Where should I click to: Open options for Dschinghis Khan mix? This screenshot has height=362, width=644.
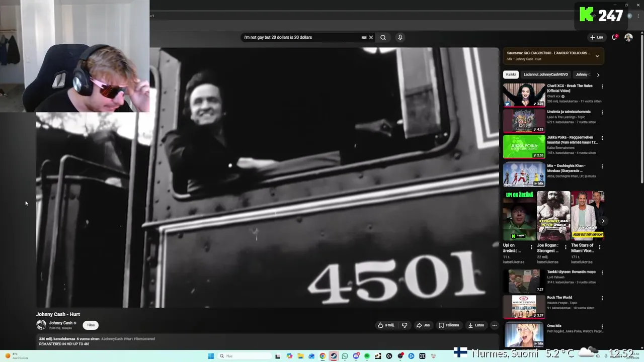[602, 166]
